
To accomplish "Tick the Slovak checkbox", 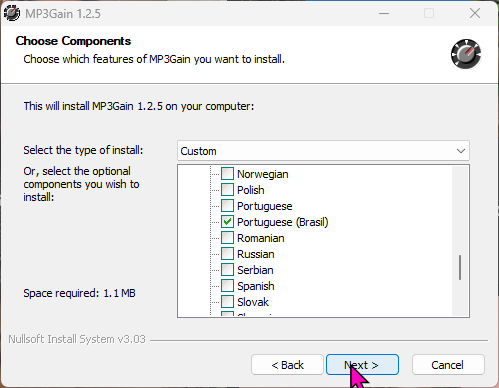I will tap(227, 302).
